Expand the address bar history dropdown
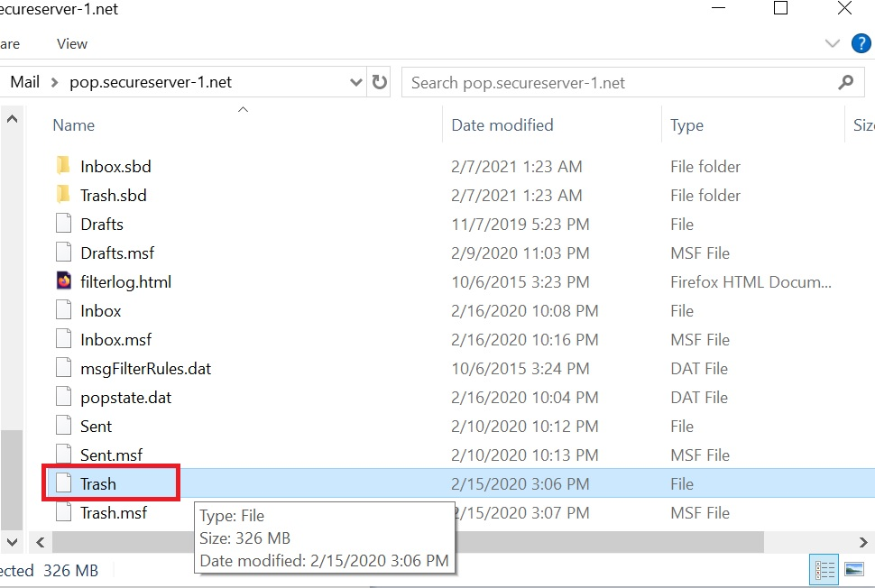Image resolution: width=875 pixels, height=588 pixels. (x=356, y=82)
